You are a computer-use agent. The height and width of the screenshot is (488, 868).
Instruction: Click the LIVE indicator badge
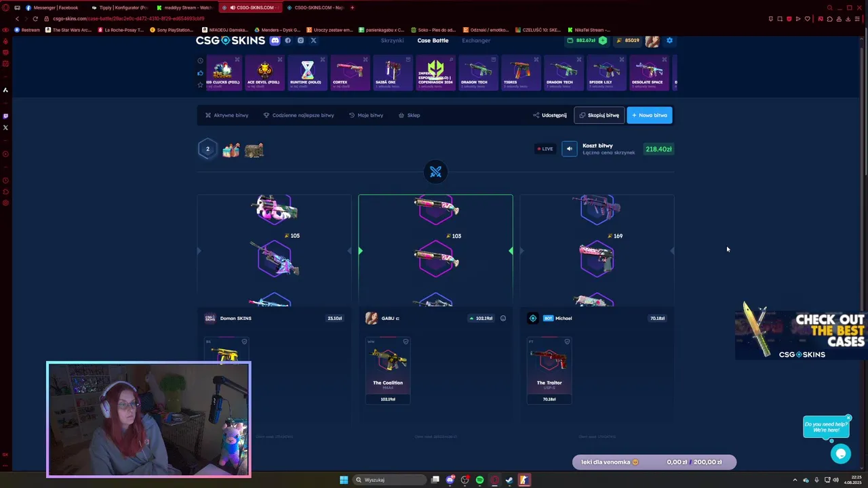(545, 149)
